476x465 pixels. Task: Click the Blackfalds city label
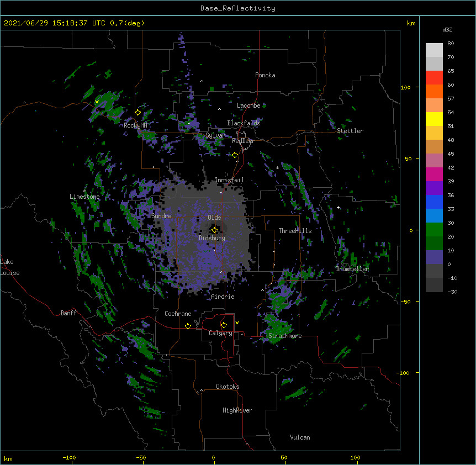pyautogui.click(x=244, y=123)
